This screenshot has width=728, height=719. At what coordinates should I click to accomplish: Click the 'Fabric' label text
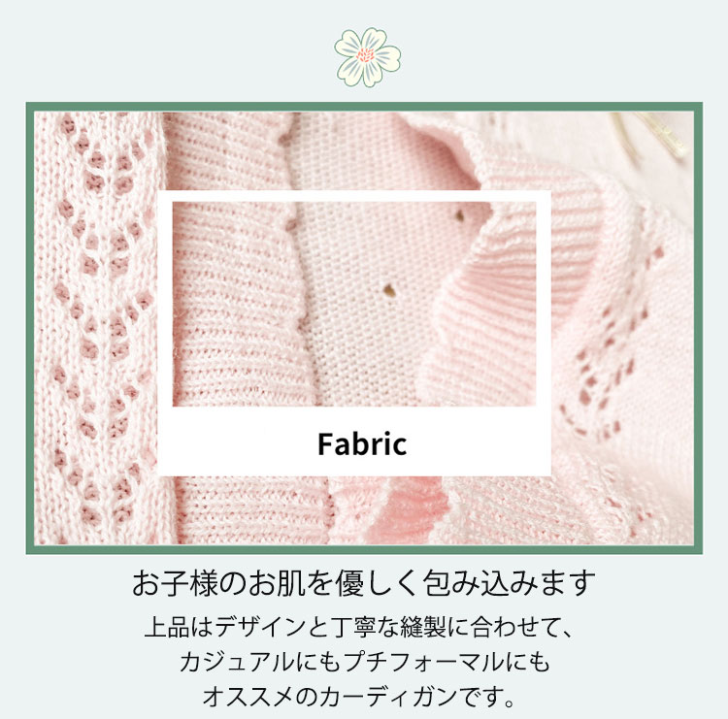point(362,443)
